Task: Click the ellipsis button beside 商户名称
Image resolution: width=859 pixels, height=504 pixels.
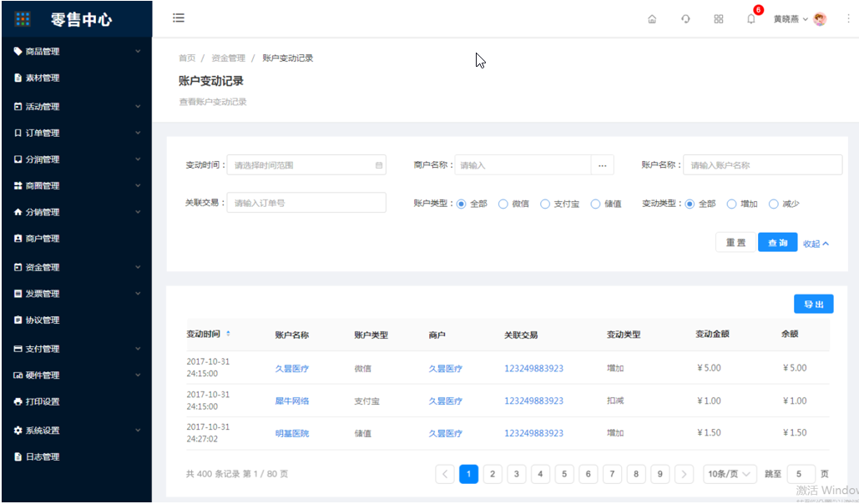Action: point(602,165)
